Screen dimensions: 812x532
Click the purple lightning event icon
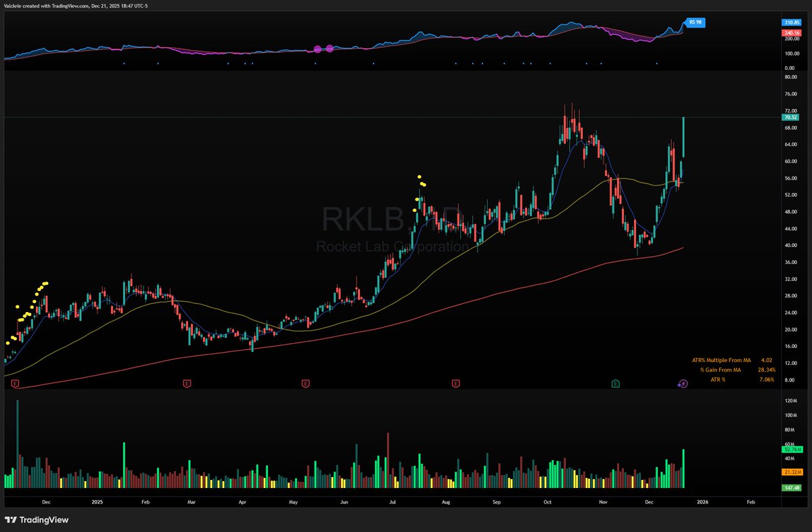(683, 384)
